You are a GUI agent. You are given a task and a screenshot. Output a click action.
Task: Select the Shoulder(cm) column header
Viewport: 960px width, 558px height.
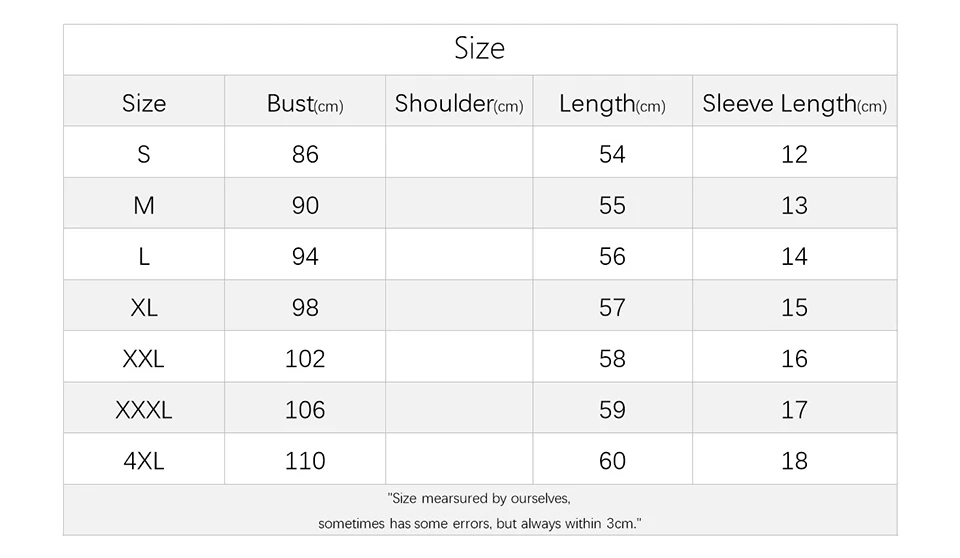(459, 104)
